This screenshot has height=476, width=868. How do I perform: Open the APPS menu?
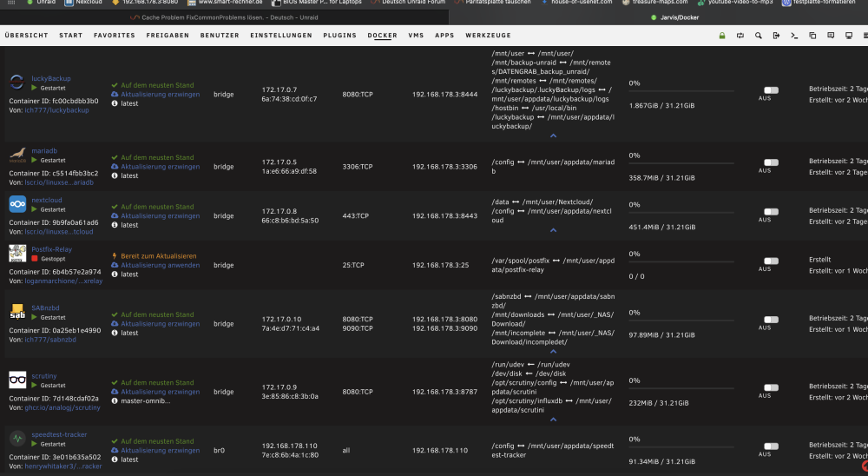coord(444,36)
